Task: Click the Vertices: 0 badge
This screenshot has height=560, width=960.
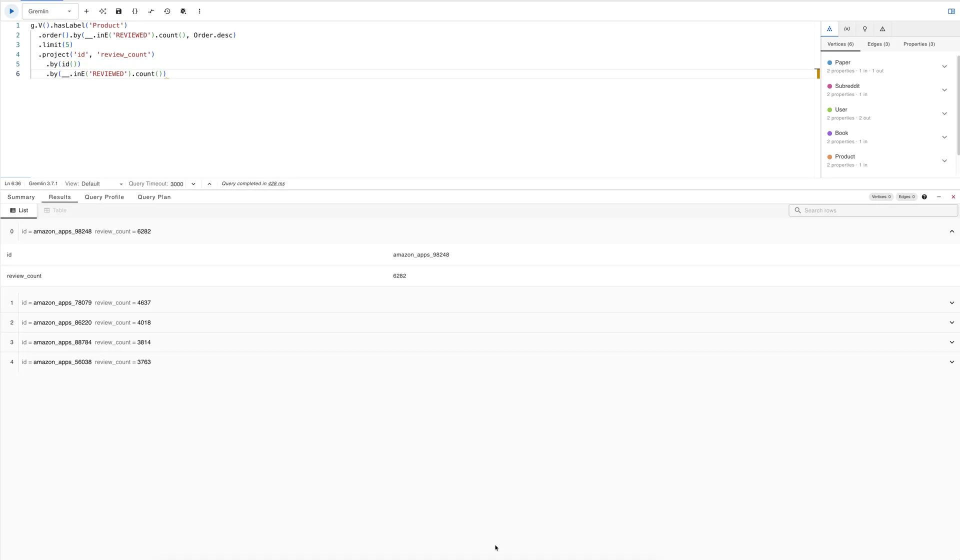Action: coord(881,197)
